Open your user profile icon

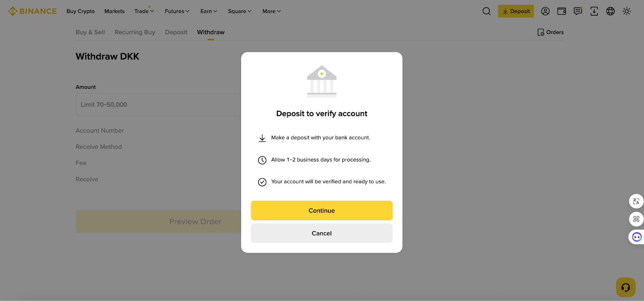tap(545, 11)
